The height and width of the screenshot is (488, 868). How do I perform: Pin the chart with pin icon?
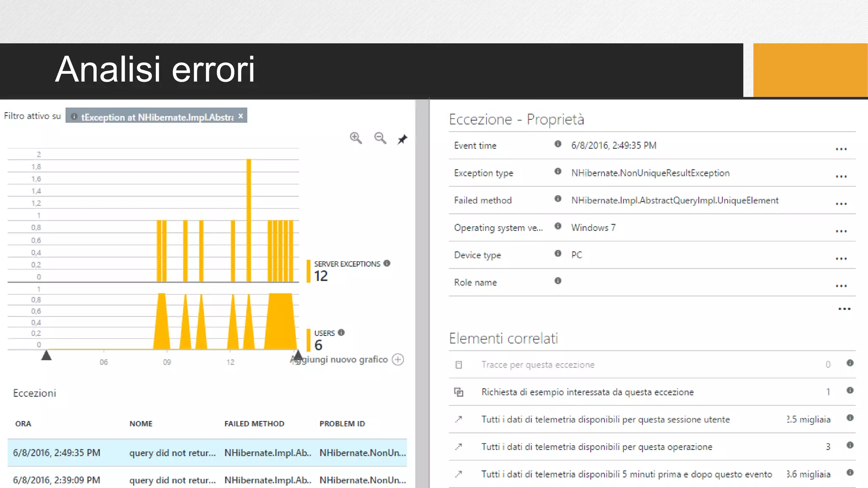[x=402, y=139]
